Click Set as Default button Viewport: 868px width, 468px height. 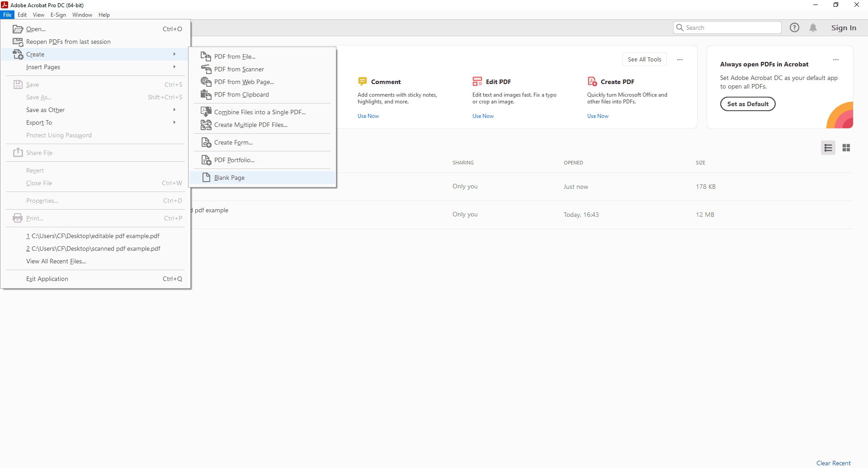click(x=748, y=104)
